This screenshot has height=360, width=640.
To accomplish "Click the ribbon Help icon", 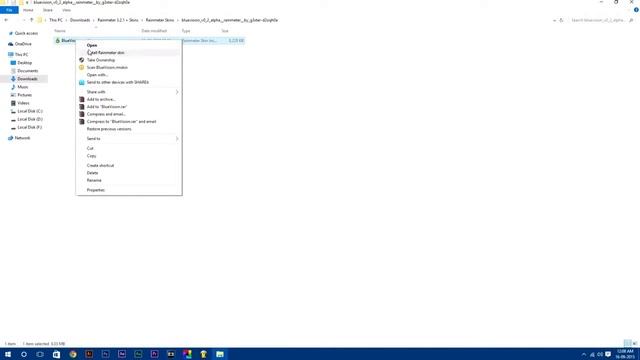I will click(636, 10).
